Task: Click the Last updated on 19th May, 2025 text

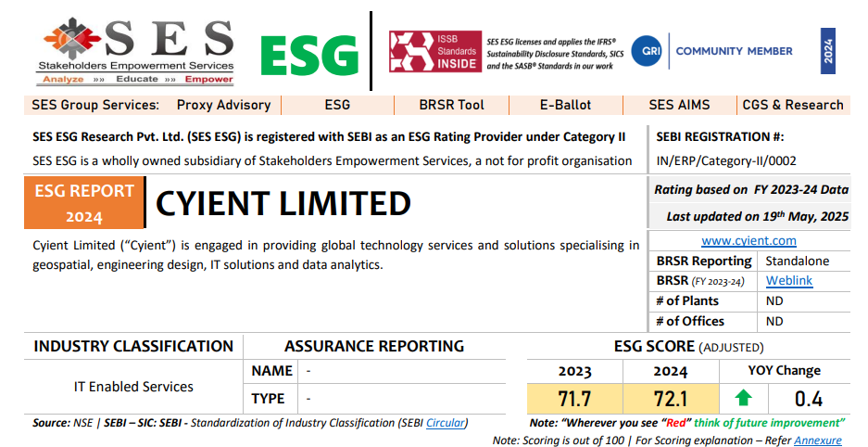Action: [757, 216]
